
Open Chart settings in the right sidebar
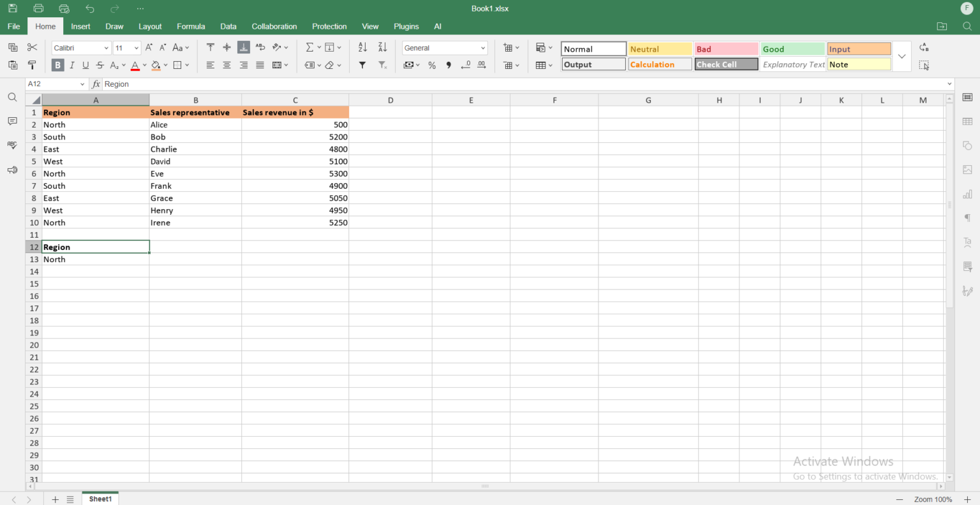pyautogui.click(x=967, y=194)
